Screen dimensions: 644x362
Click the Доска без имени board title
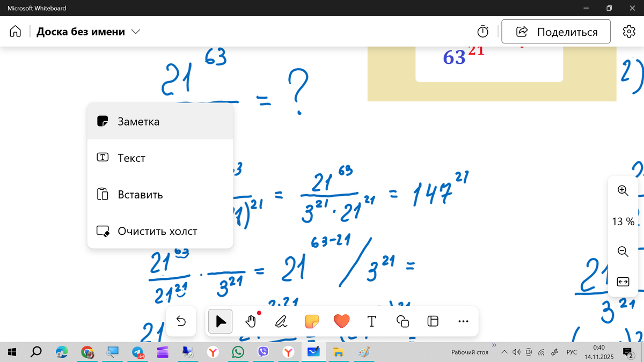[x=80, y=32]
